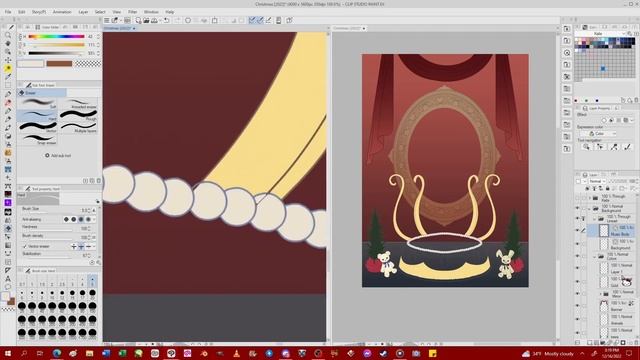Open Microsoft Edge from the taskbar
The height and width of the screenshot is (360, 640).
tap(57, 353)
